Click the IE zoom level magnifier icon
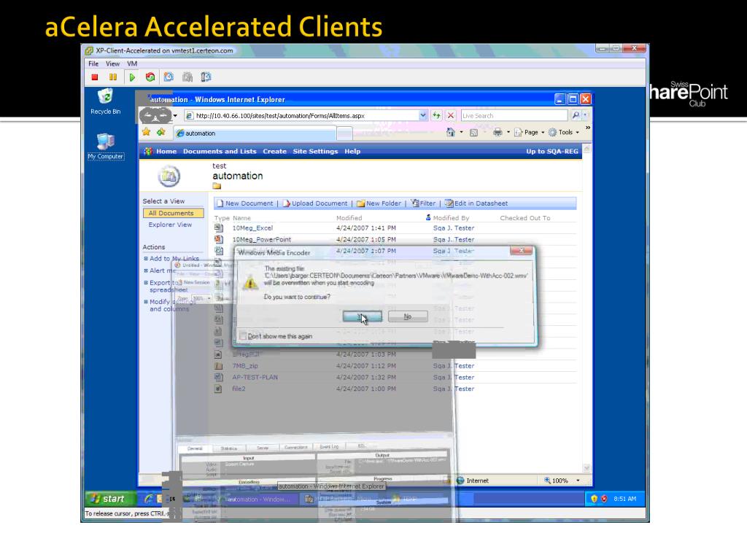This screenshot has height=560, width=747. [547, 481]
